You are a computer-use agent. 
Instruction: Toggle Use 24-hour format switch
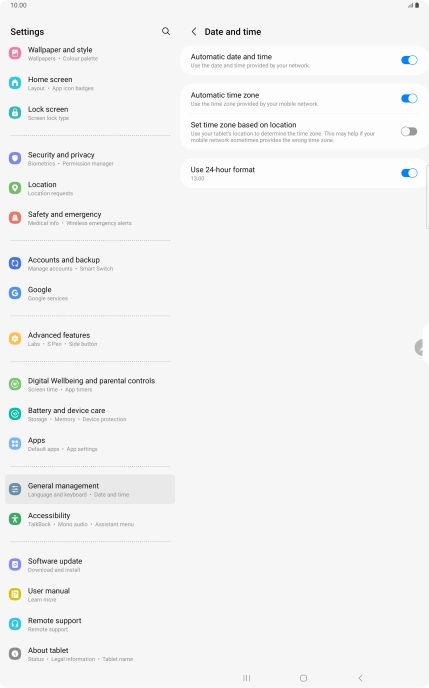pos(409,173)
